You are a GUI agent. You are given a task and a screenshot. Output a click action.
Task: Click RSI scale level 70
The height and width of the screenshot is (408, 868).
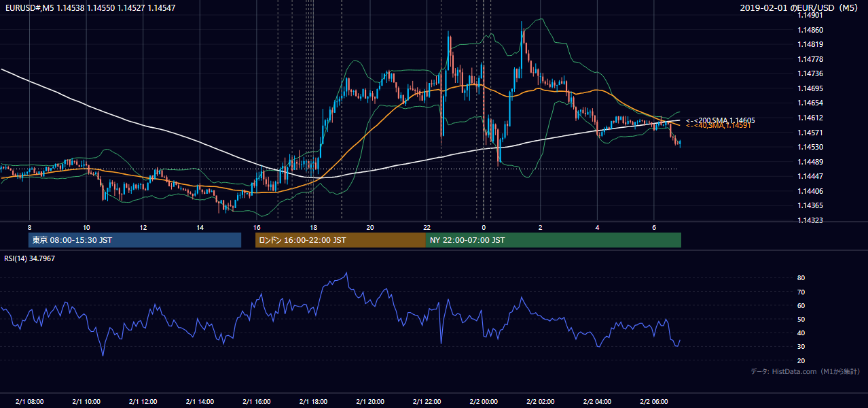click(x=801, y=292)
